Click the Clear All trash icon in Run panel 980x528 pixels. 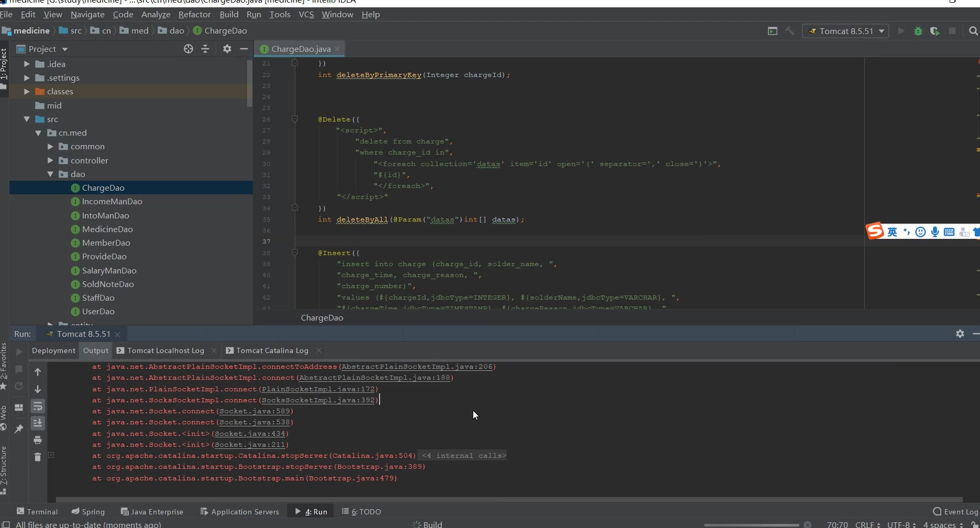(38, 457)
